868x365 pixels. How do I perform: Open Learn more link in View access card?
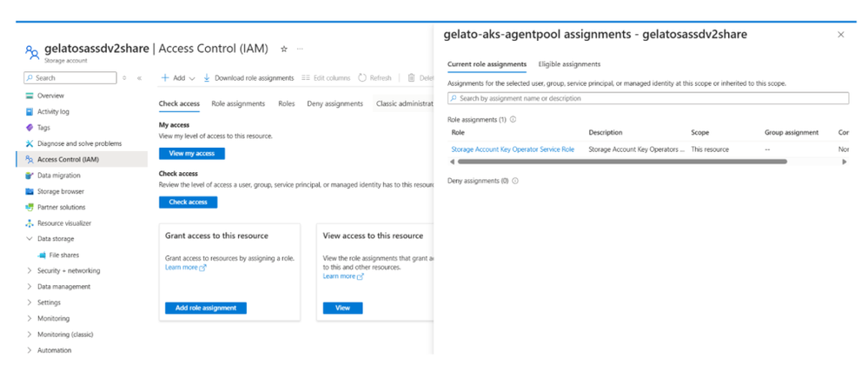[x=343, y=276]
